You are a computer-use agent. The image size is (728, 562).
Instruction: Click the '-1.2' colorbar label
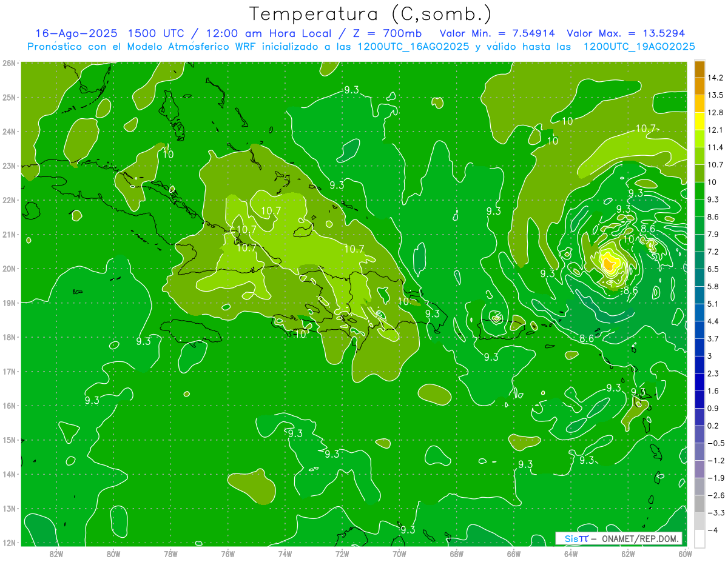[715, 460]
